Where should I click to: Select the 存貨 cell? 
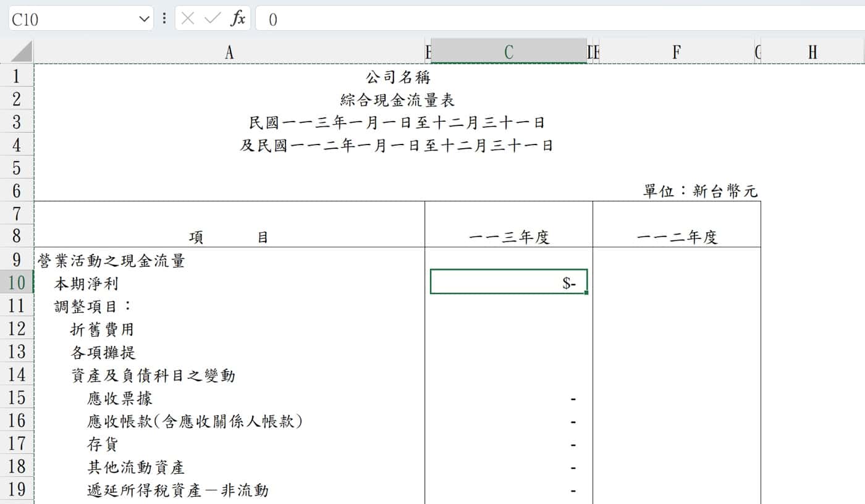click(x=103, y=445)
